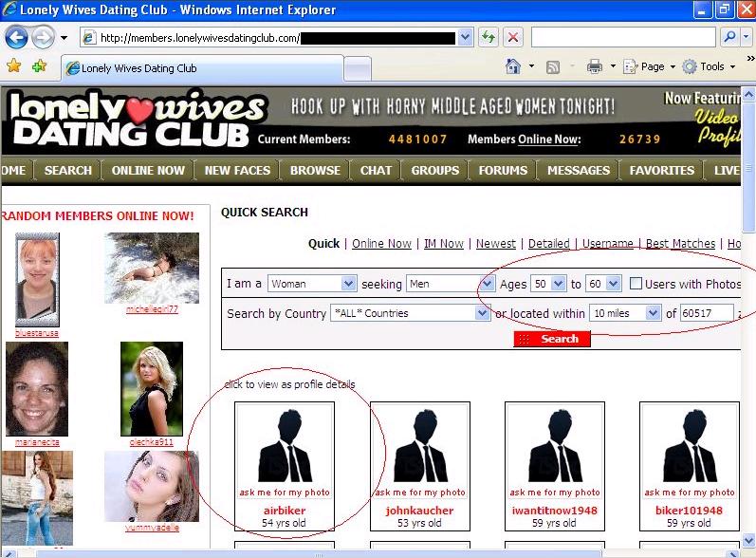Click the toolbar overflow chevron
The image size is (756, 558).
pyautogui.click(x=749, y=58)
